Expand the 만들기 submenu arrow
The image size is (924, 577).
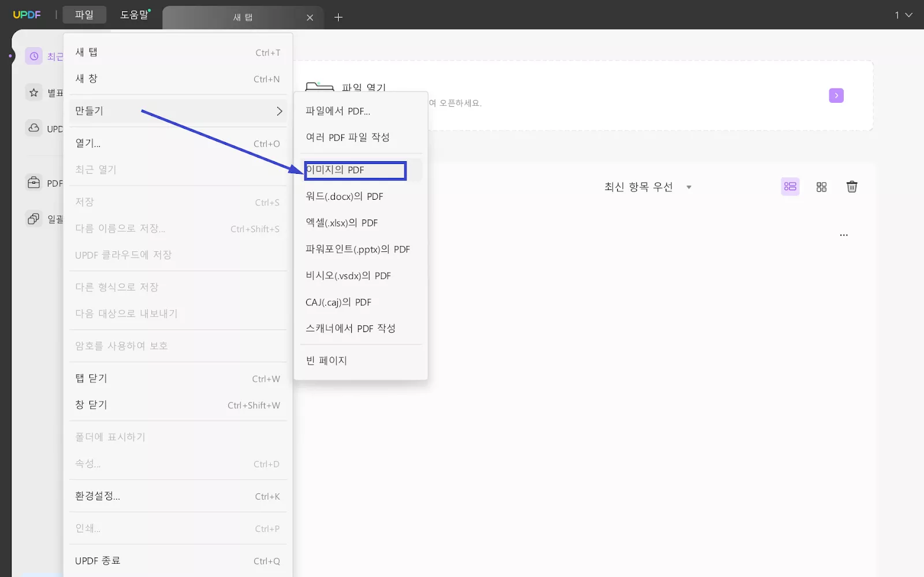pos(280,111)
